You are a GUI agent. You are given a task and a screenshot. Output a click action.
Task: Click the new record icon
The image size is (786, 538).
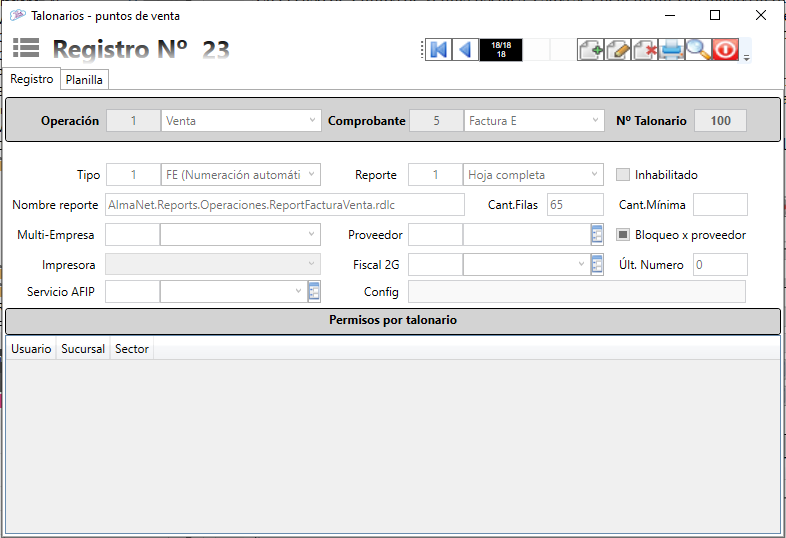pyautogui.click(x=590, y=50)
